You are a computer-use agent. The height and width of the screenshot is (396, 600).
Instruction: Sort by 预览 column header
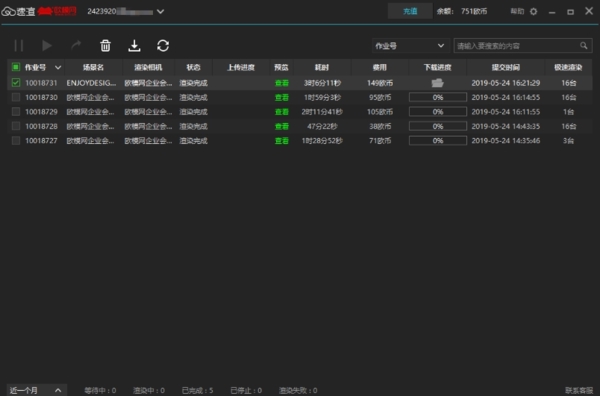pyautogui.click(x=281, y=68)
